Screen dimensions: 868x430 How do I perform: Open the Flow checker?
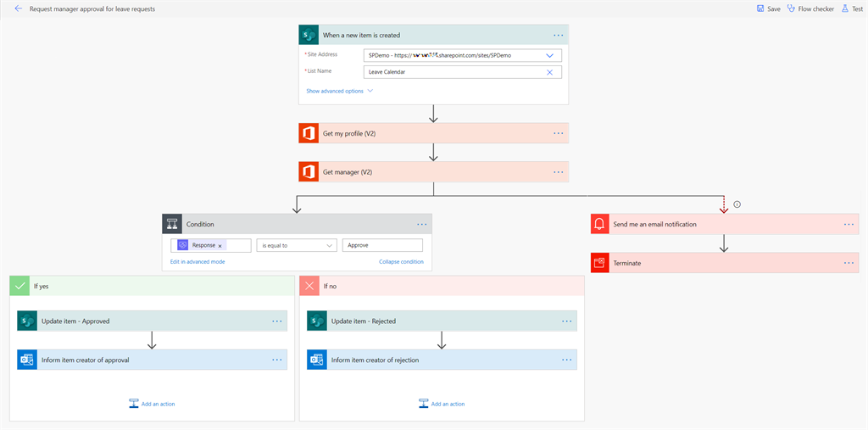(x=810, y=8)
